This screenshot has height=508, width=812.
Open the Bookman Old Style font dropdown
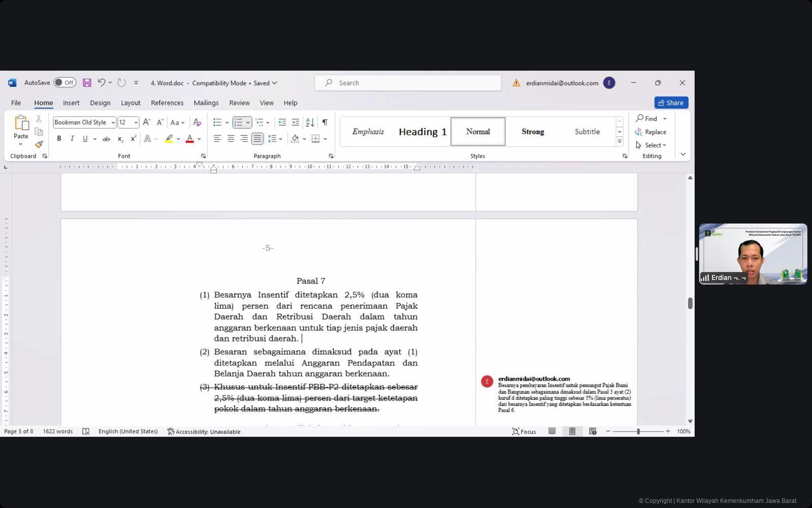(113, 122)
